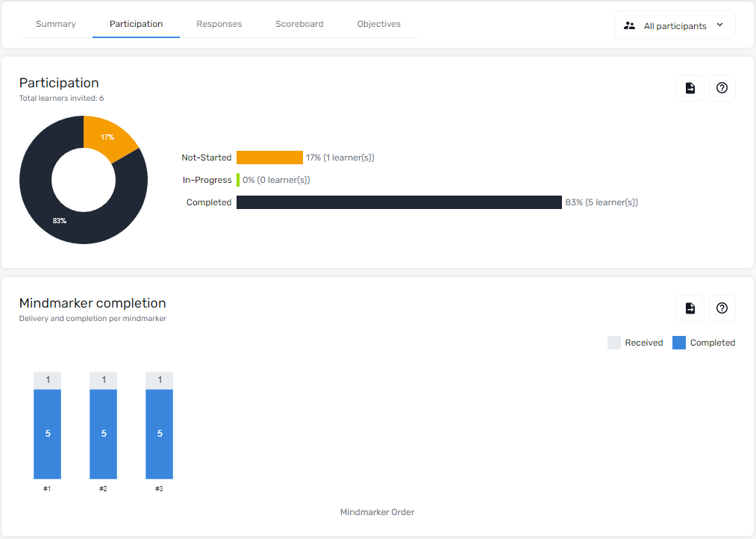Click the "In-Progress" row label
The height and width of the screenshot is (539, 756).
(x=207, y=180)
